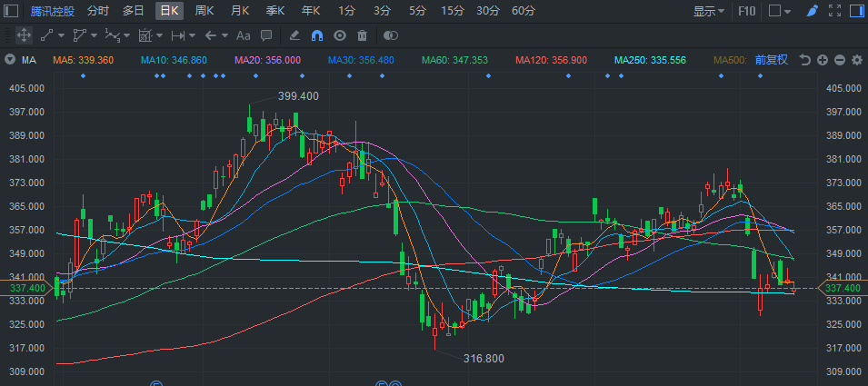Select the polygon shape drawing tool
Image resolution: width=868 pixels, height=386 pixels.
[79, 35]
